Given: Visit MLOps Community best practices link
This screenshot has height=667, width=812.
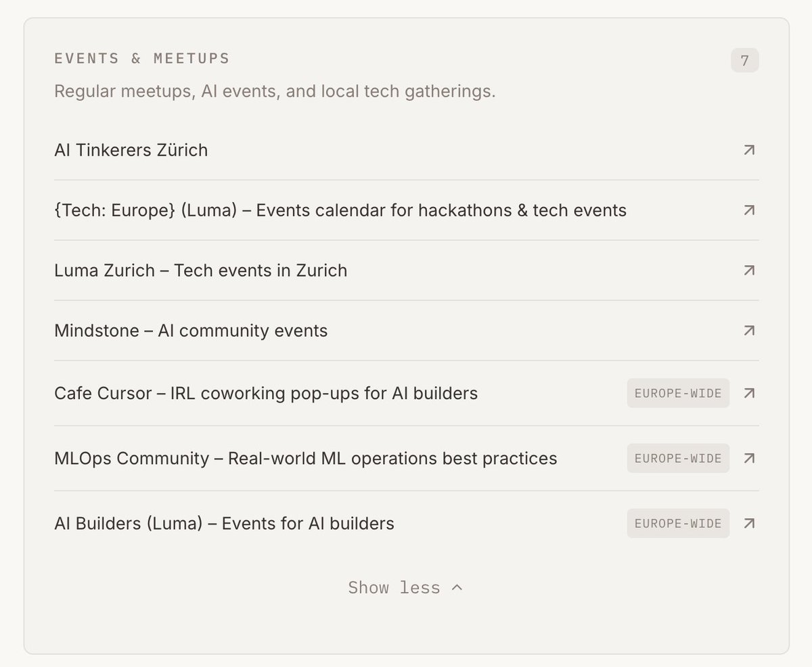Looking at the screenshot, I should 306,459.
